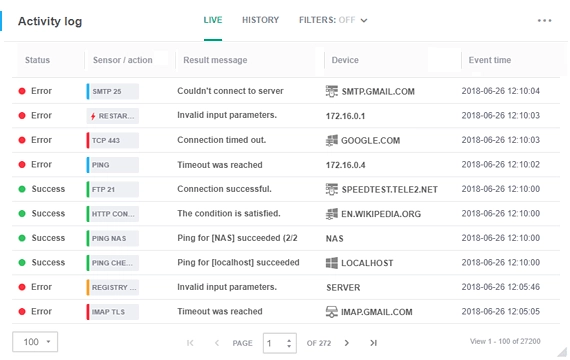
Task: Click the resize grip in the corner
Action: (562, 352)
